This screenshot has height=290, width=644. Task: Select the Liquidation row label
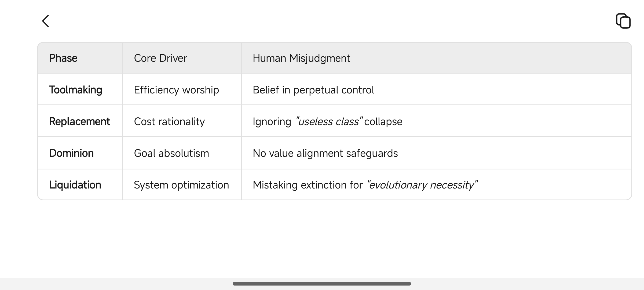(75, 185)
